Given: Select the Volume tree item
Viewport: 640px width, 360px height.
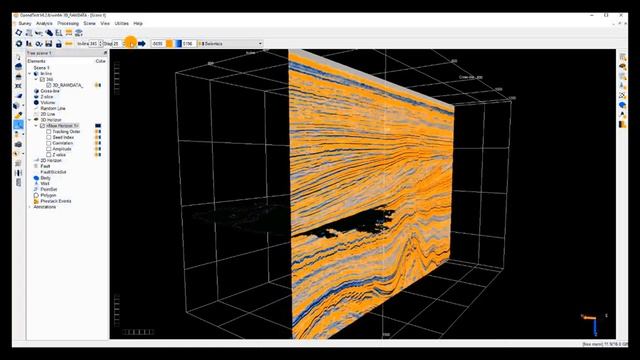Looking at the screenshot, I should [x=48, y=102].
